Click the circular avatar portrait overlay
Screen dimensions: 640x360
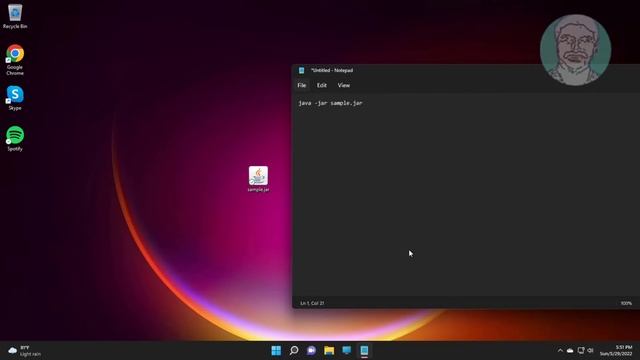(576, 50)
